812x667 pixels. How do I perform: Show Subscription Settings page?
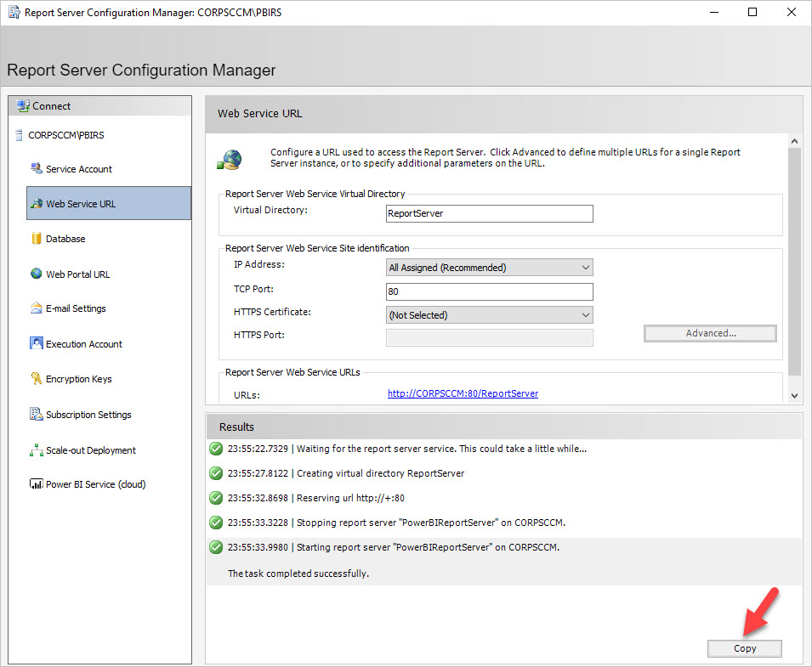point(88,415)
